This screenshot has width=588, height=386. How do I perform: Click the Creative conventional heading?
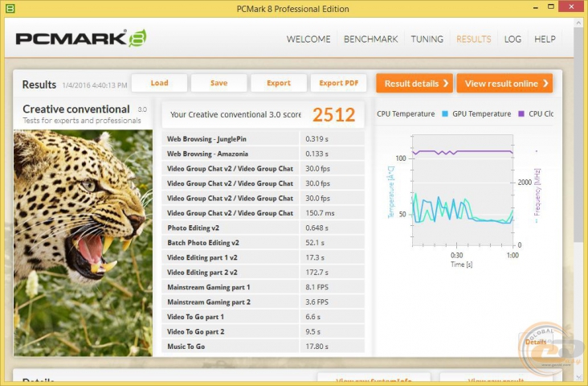[76, 109]
